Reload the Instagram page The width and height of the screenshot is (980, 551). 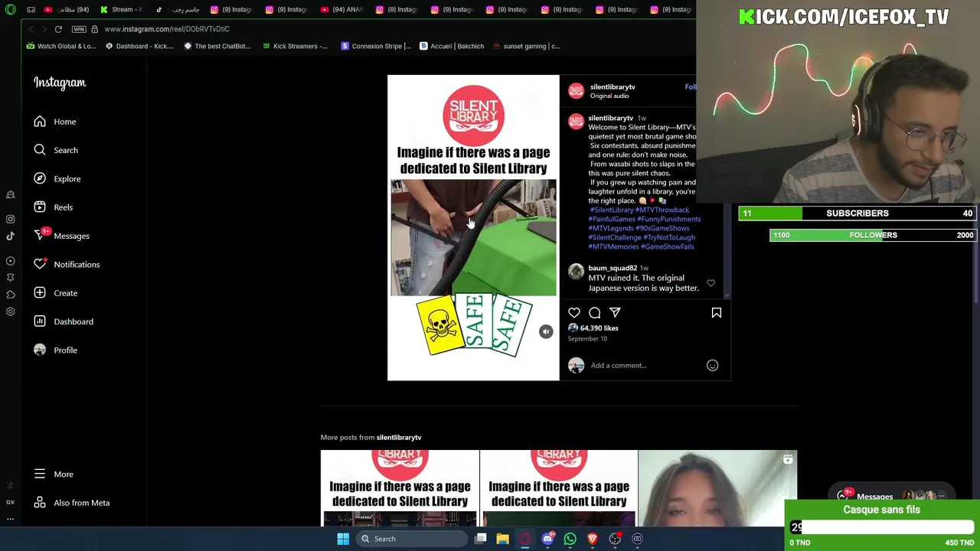point(58,29)
